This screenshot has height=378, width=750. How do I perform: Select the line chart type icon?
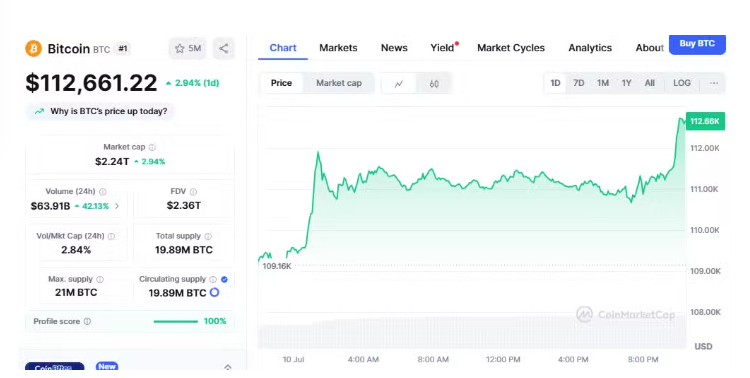click(398, 84)
